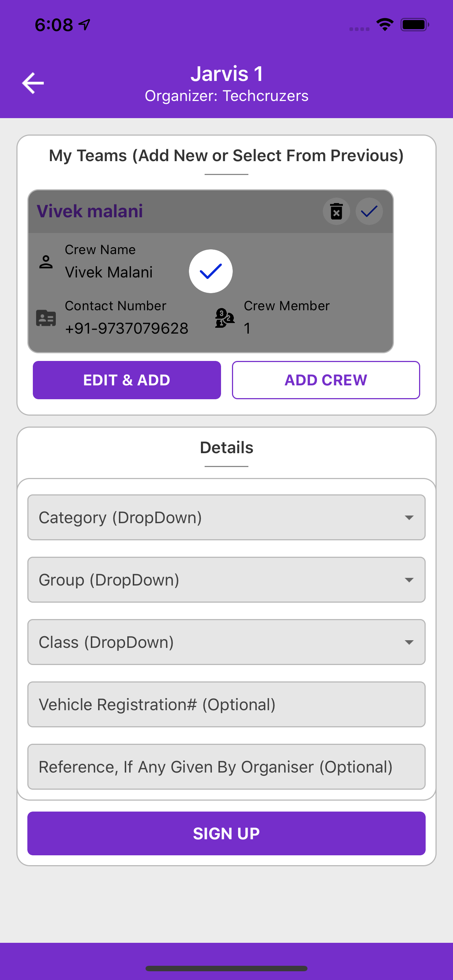Screen dimensions: 453x980
Task: Open the Category dropdown
Action: 226,517
